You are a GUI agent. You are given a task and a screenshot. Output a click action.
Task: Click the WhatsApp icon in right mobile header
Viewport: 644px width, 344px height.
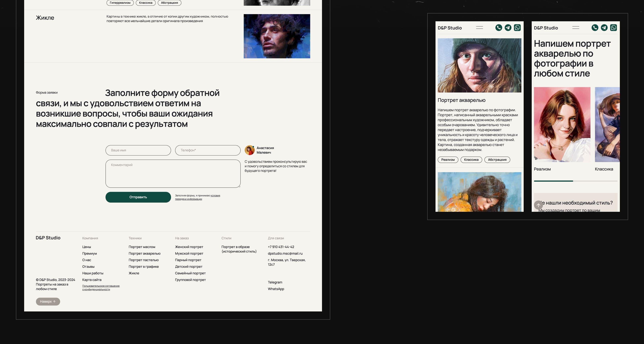click(x=613, y=28)
